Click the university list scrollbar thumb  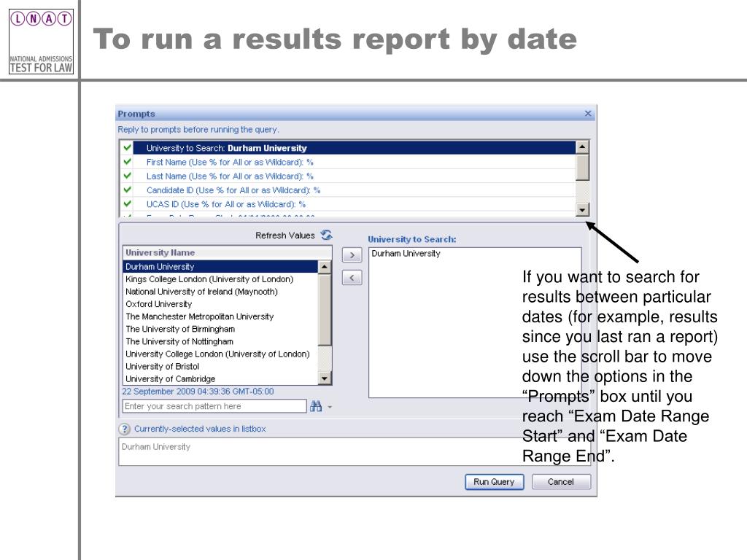tap(325, 309)
